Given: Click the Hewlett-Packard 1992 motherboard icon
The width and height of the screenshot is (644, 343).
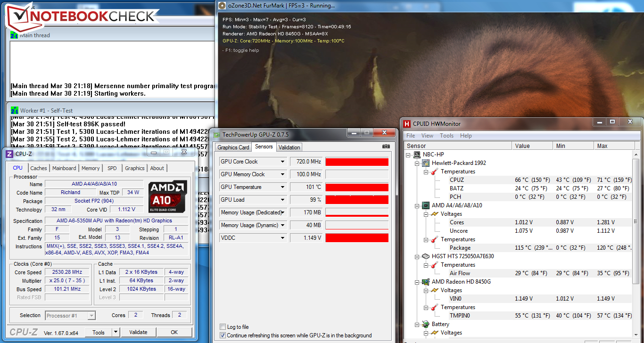Looking at the screenshot, I should coord(426,163).
